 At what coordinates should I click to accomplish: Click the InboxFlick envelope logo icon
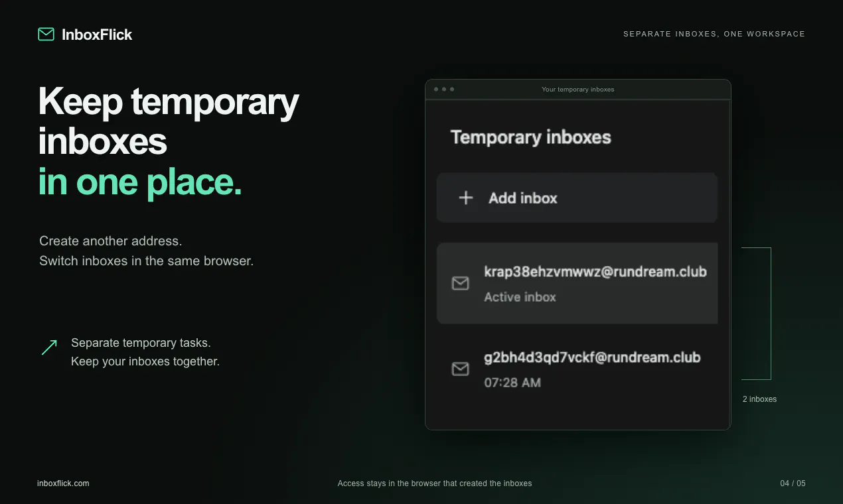(46, 34)
